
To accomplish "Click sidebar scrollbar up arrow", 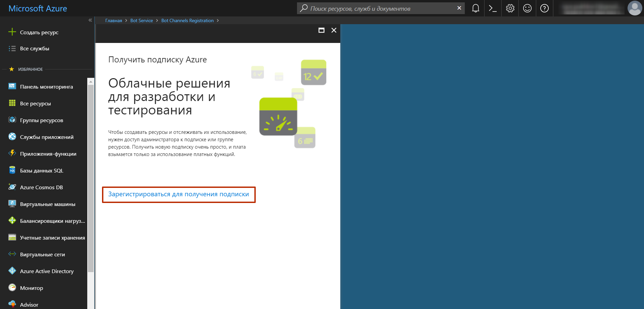I will [x=91, y=81].
